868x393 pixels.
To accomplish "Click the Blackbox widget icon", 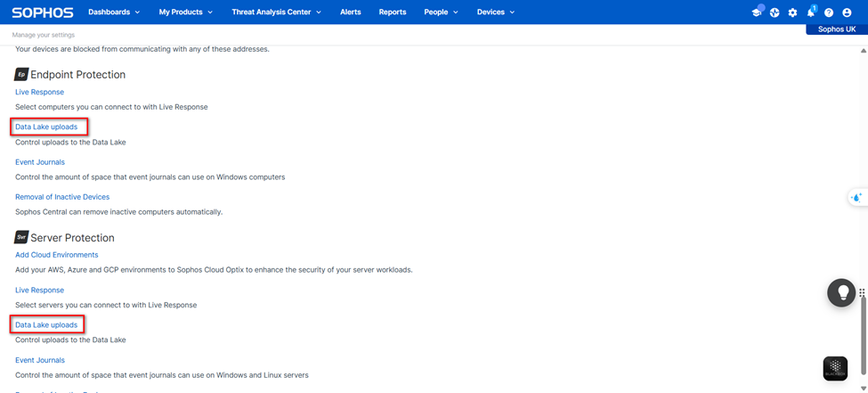I will (x=835, y=368).
